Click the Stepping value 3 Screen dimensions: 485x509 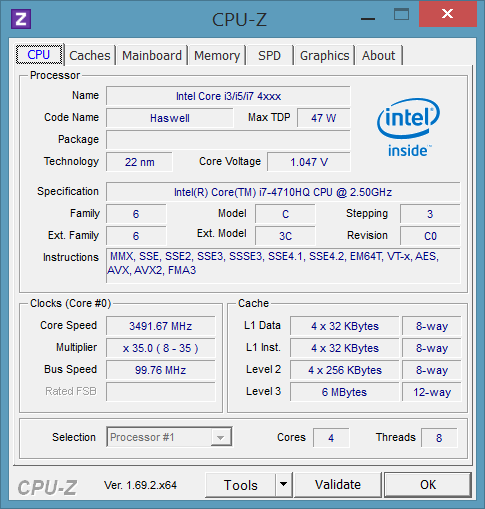[x=430, y=214]
